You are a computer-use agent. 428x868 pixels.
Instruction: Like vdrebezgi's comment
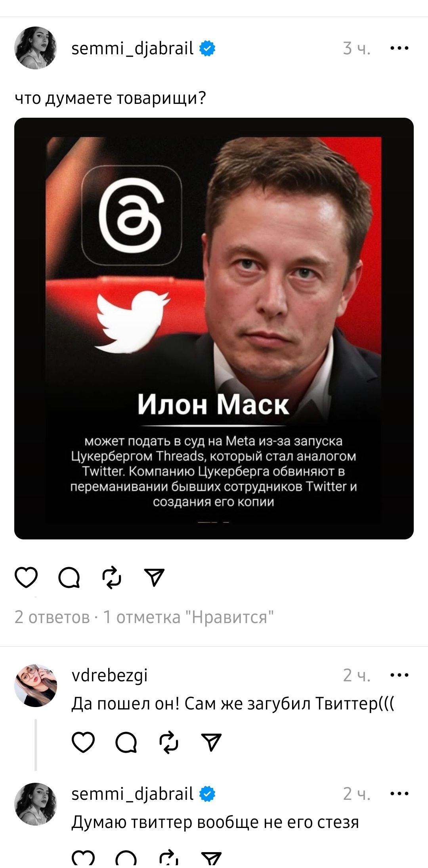pyautogui.click(x=83, y=742)
